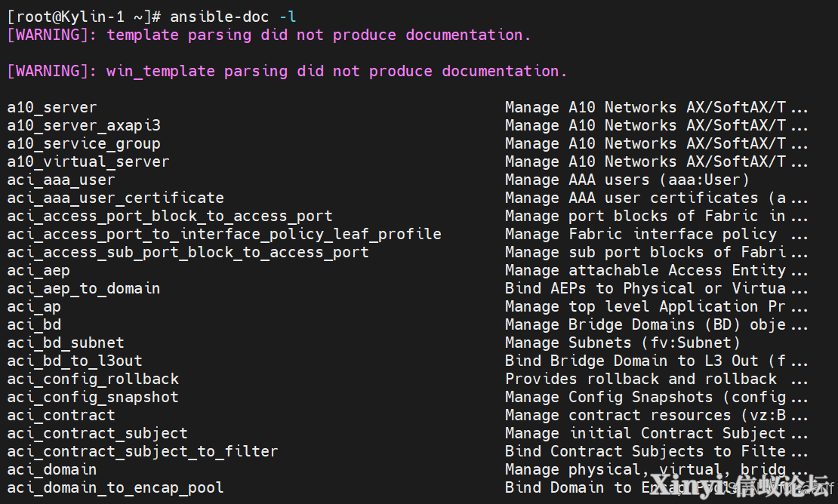This screenshot has height=504, width=838.
Task: Select the aci_bd_to_l3out entry
Action: pos(75,361)
